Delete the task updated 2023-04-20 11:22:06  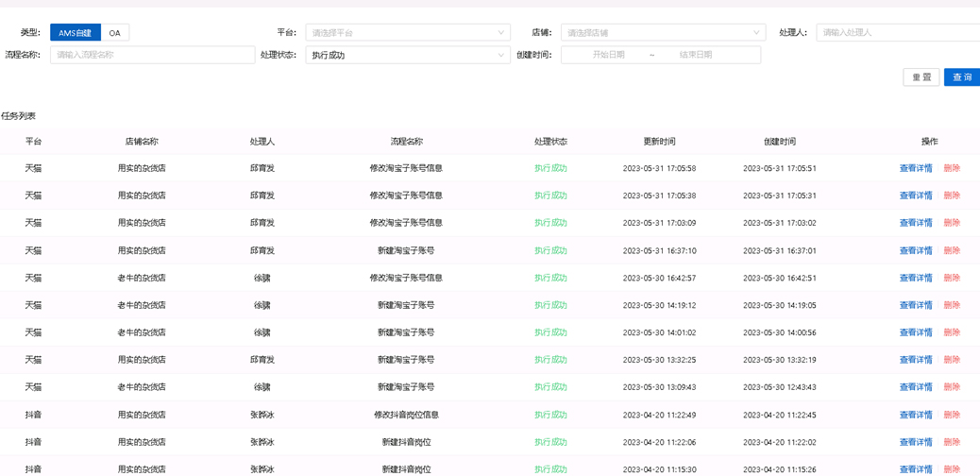point(952,442)
